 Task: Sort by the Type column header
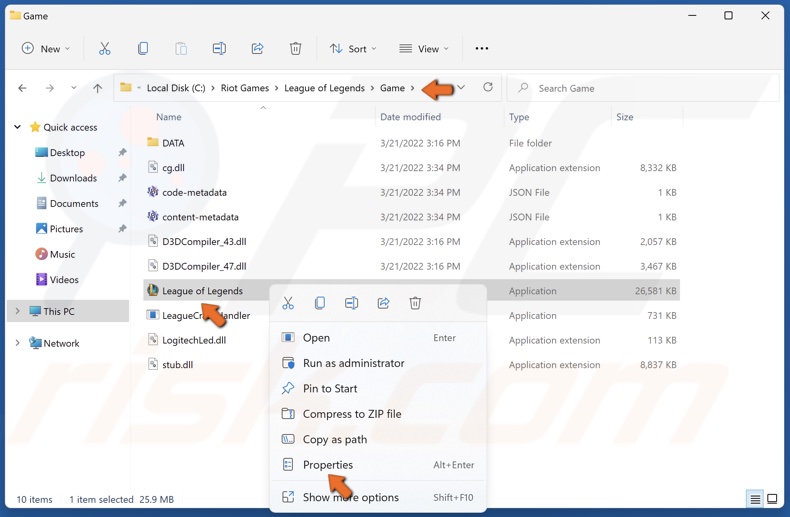(518, 117)
